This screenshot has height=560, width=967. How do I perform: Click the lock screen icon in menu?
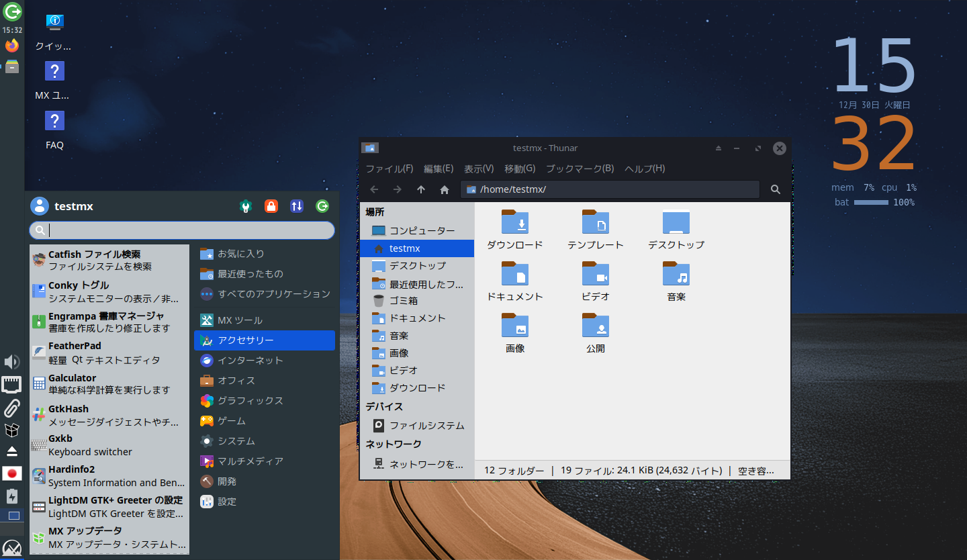(271, 206)
